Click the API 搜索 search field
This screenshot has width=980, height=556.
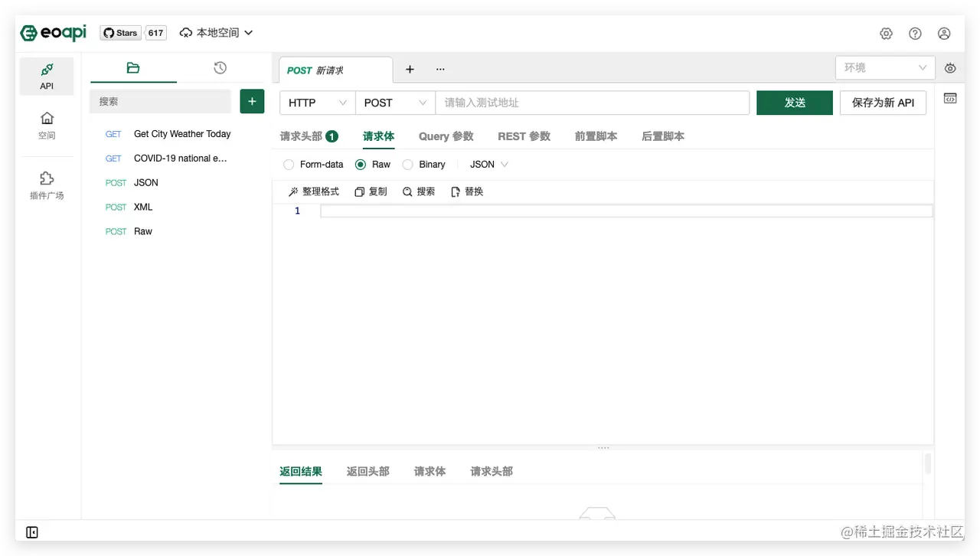coord(160,101)
